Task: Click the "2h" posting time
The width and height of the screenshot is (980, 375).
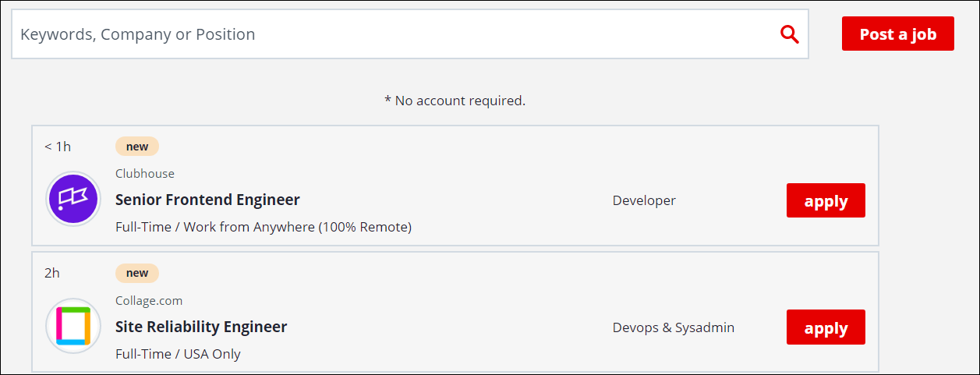Action: click(52, 273)
